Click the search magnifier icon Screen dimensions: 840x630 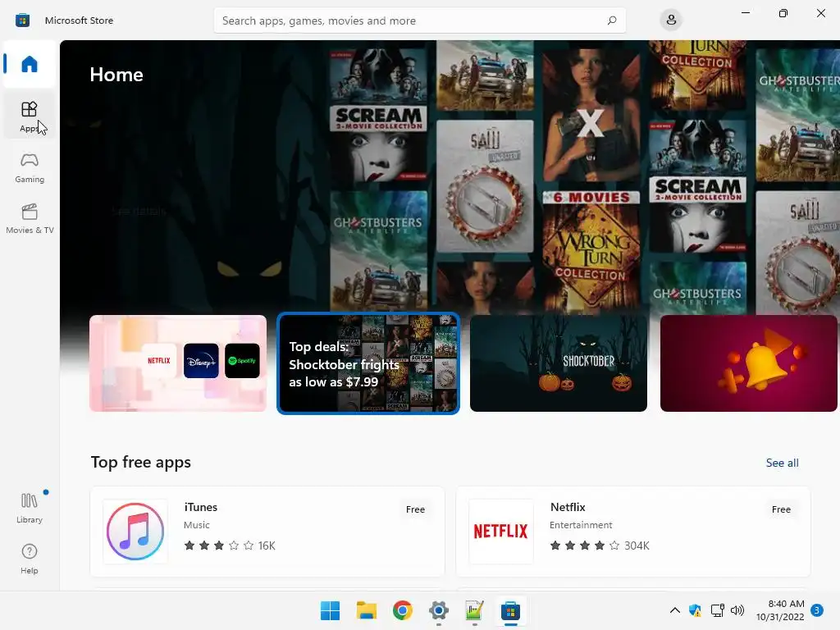(612, 21)
